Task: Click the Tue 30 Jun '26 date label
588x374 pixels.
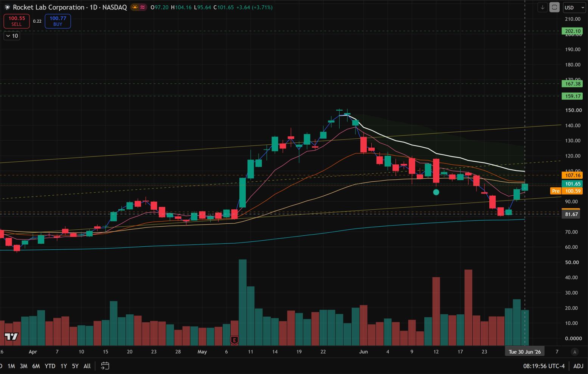Action: click(x=524, y=352)
